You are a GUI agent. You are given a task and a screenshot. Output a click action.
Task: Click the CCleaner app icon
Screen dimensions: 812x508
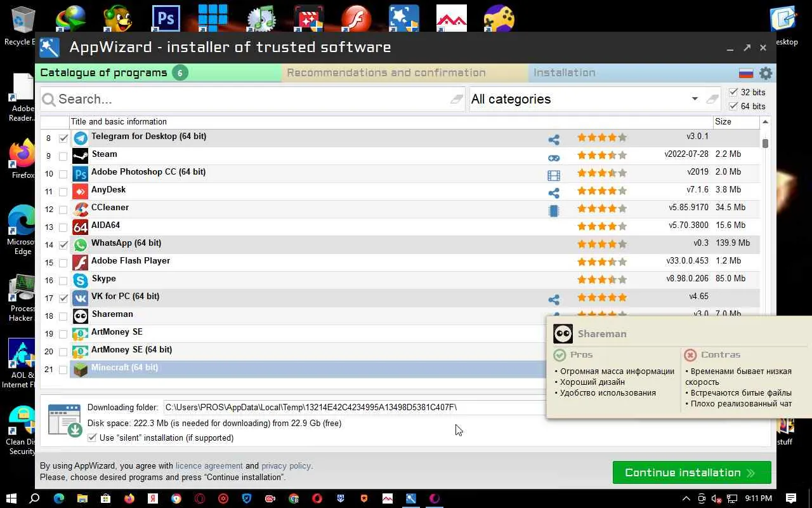coord(80,209)
